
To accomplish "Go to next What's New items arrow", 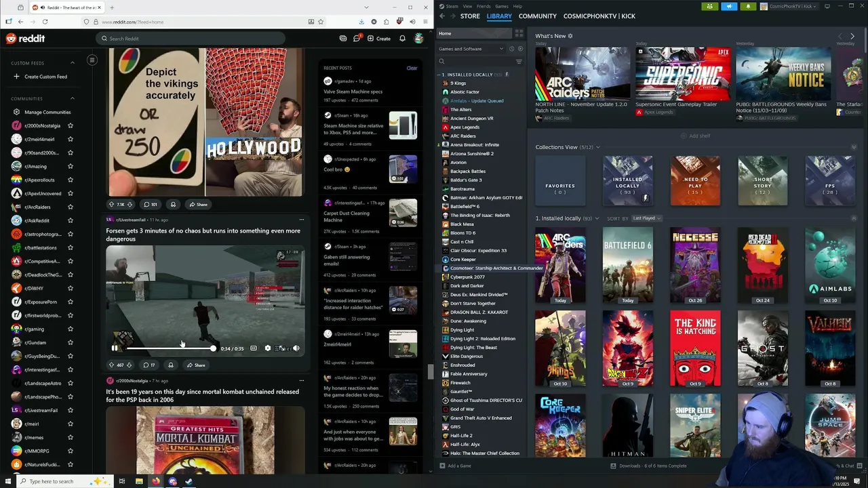I will click(852, 36).
